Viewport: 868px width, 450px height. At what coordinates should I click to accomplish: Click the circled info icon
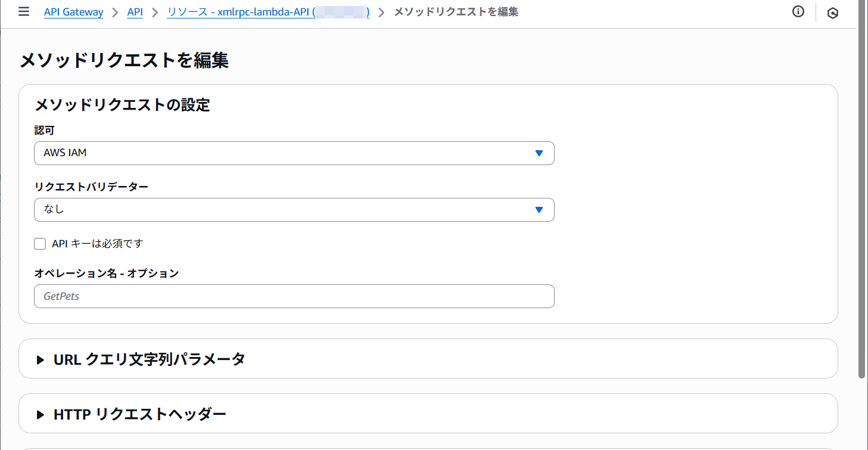798,12
